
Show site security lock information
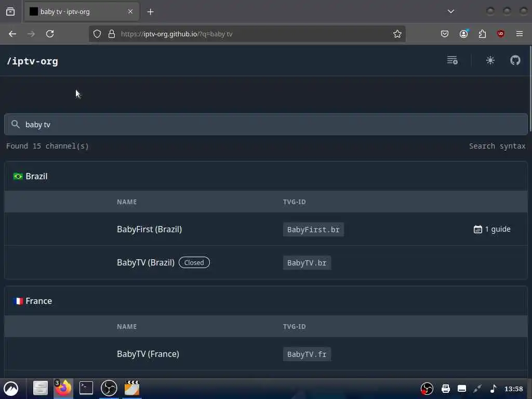click(x=111, y=34)
